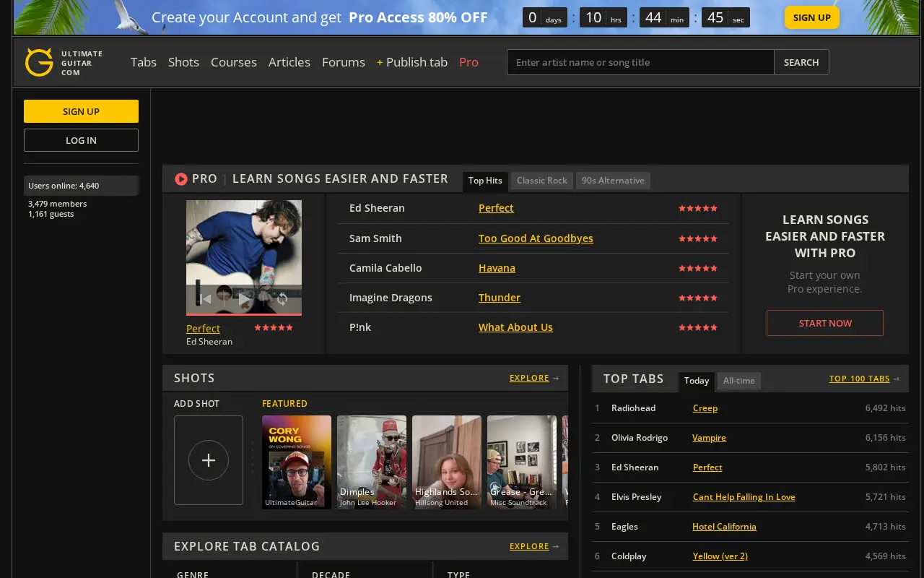Screen dimensions: 924x578
Task: Click the START NOW button
Action: point(825,323)
